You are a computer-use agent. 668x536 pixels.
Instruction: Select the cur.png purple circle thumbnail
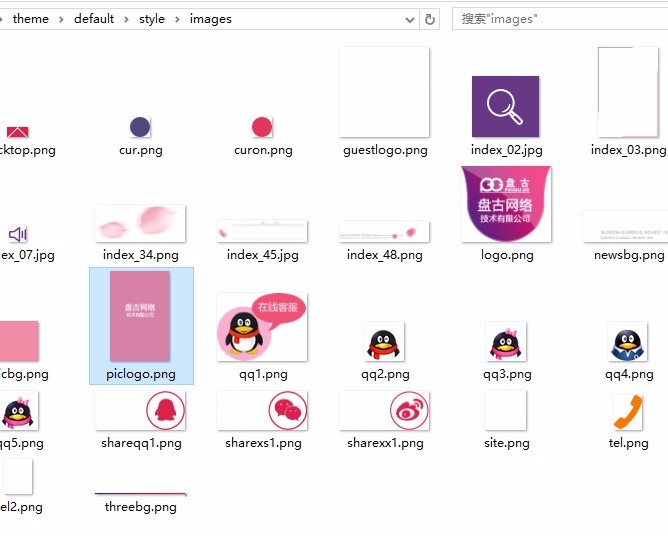[x=140, y=127]
